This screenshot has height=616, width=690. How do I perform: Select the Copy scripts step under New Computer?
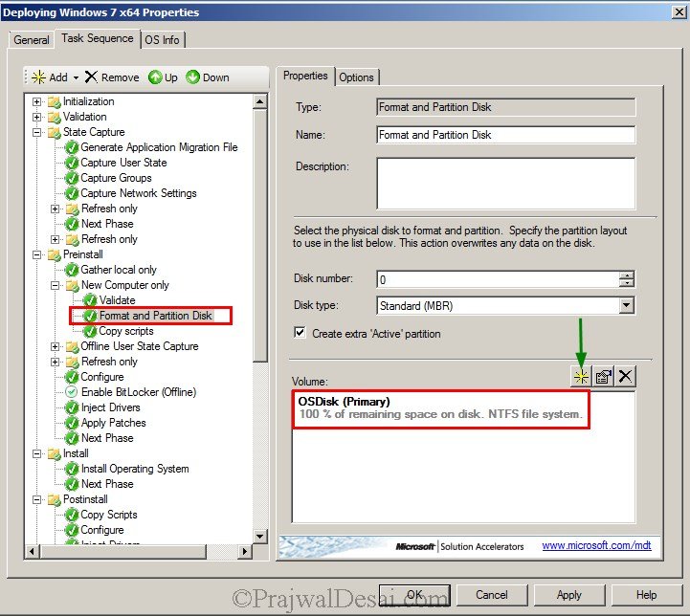126,331
